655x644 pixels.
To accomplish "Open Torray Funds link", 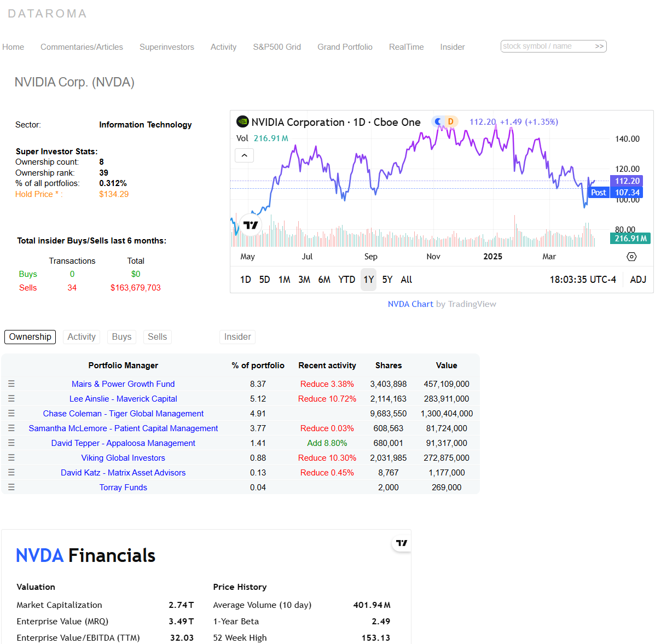I will coord(123,488).
